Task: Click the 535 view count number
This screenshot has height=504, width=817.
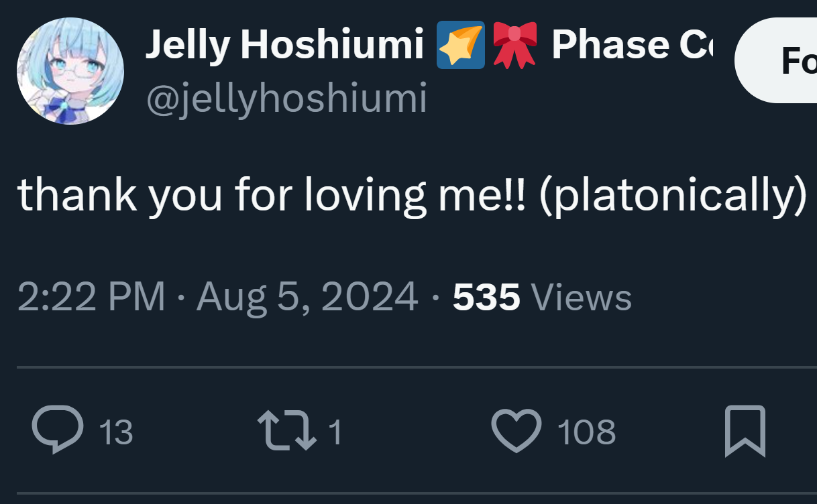Action: [486, 297]
